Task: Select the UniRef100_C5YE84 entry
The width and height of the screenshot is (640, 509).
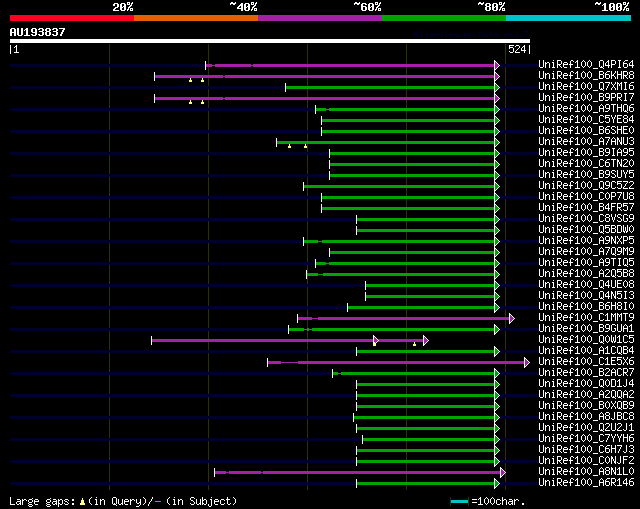Action: point(586,119)
